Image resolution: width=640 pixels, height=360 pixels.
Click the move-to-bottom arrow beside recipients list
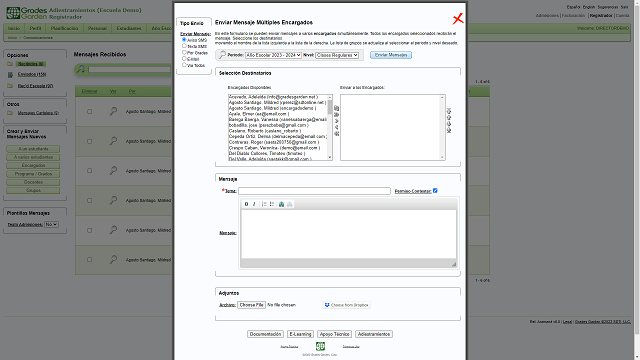[449, 130]
